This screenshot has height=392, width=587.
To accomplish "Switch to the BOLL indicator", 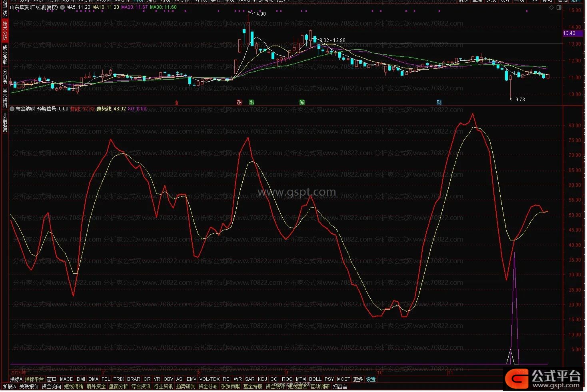I will coord(315,379).
